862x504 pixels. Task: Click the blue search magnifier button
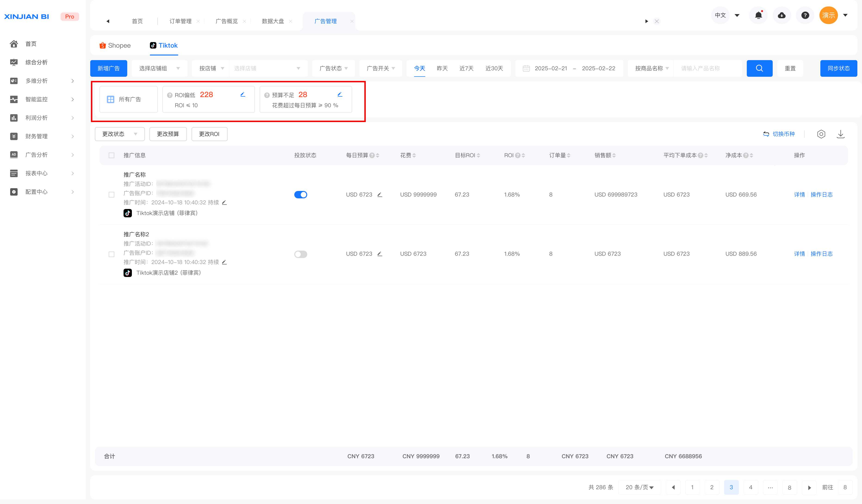(759, 68)
